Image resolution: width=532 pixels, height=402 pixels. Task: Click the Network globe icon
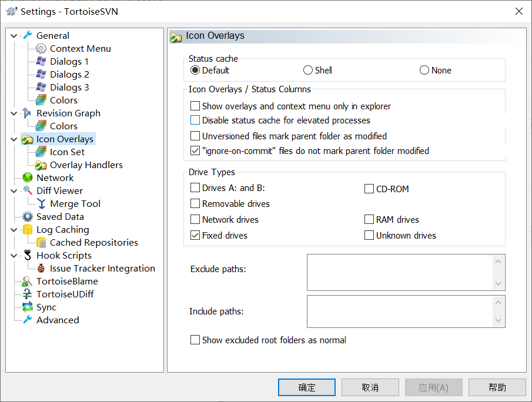pos(28,177)
